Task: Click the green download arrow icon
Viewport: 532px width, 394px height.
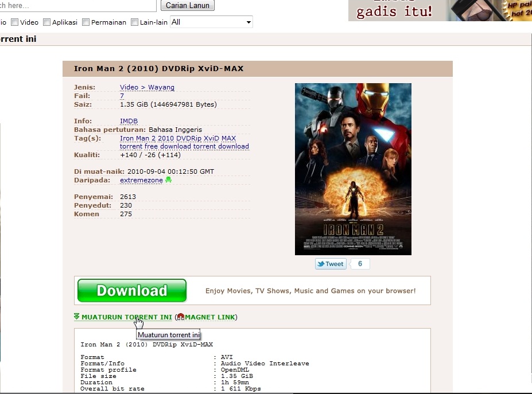Action: (77, 317)
